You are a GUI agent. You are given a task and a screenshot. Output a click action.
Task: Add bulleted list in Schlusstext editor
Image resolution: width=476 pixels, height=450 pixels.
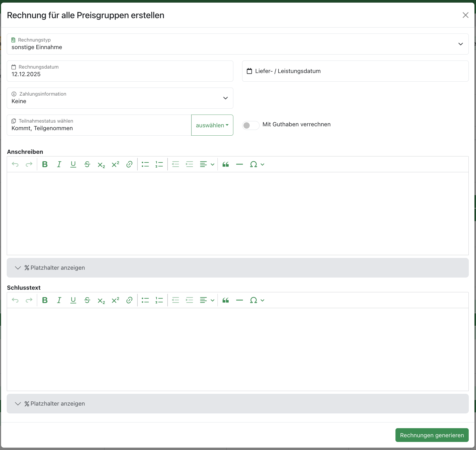coord(145,300)
